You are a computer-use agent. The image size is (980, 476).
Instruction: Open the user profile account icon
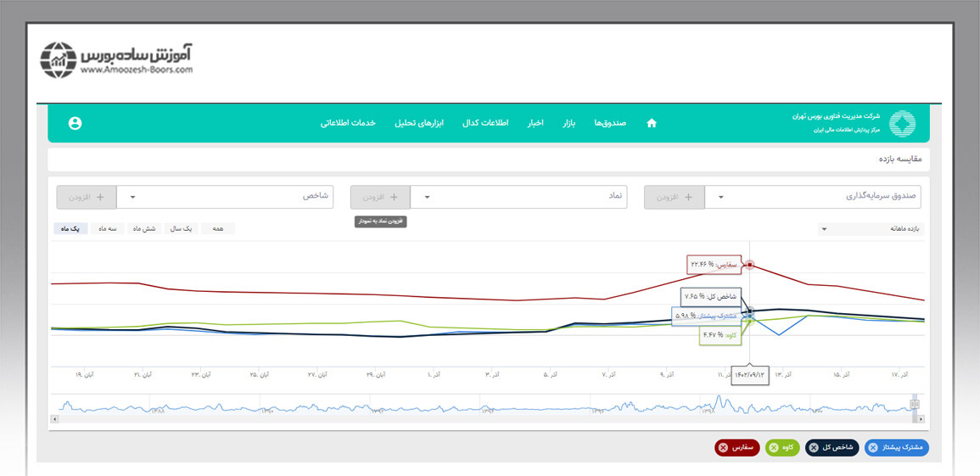pos(75,123)
